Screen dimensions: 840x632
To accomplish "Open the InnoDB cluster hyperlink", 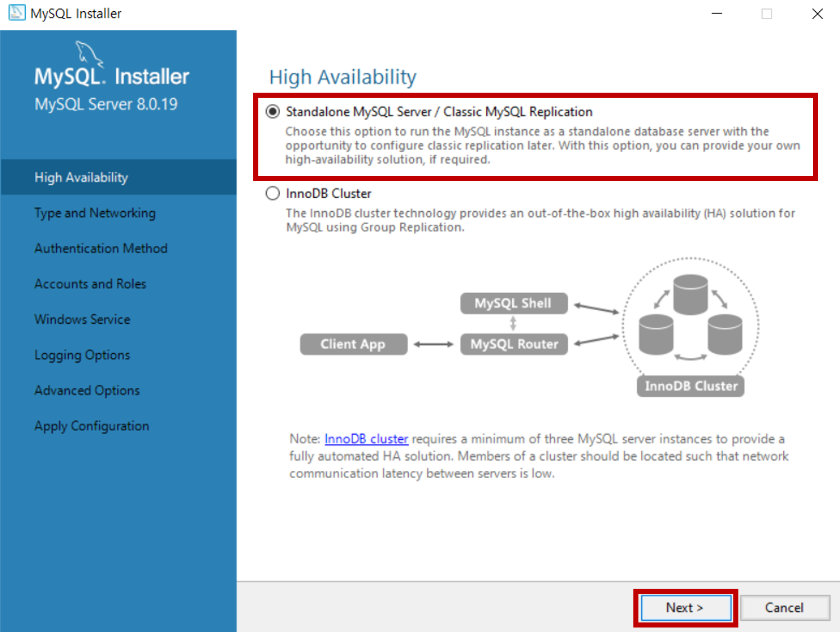I will pos(366,439).
